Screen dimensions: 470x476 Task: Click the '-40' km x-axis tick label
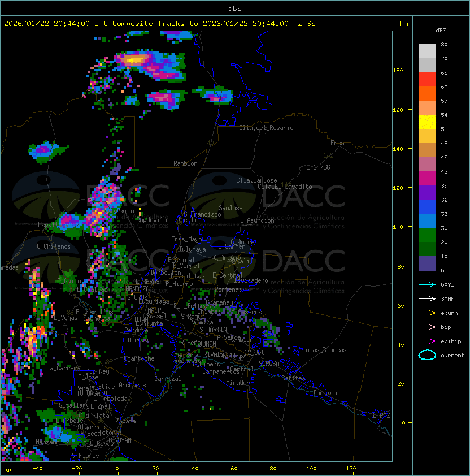[x=37, y=469]
